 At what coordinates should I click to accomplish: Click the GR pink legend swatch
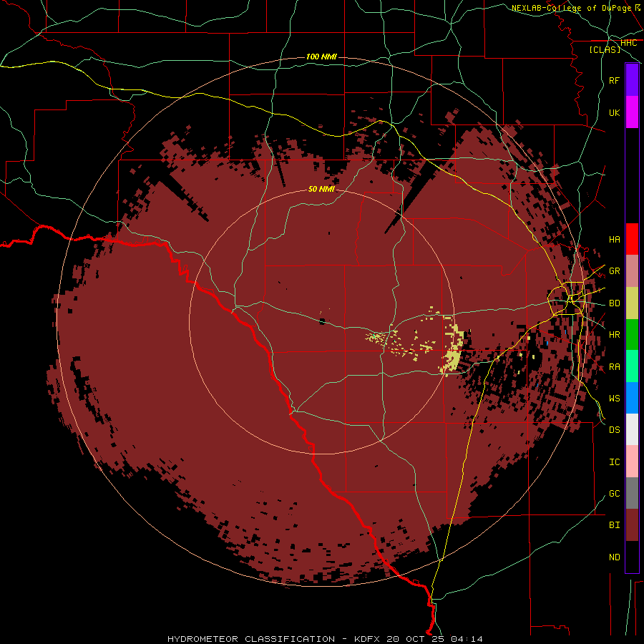[x=632, y=271]
